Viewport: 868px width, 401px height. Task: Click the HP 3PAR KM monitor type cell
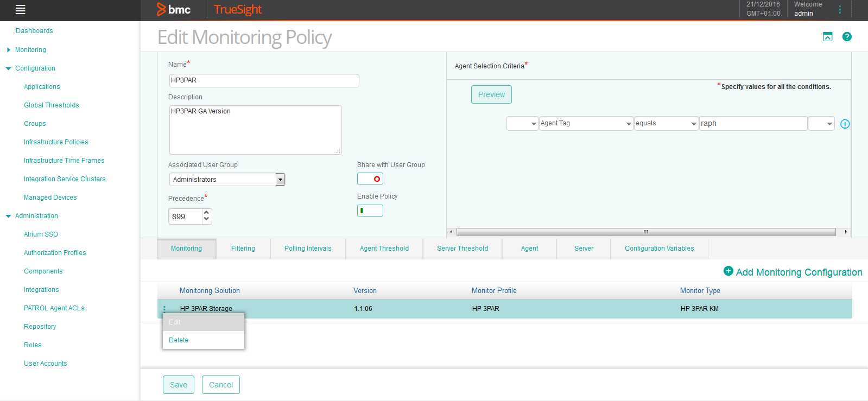click(699, 309)
